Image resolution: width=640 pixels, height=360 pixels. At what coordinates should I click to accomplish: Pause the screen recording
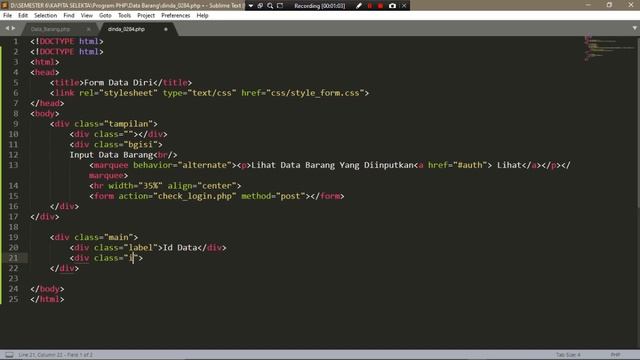[x=370, y=6]
